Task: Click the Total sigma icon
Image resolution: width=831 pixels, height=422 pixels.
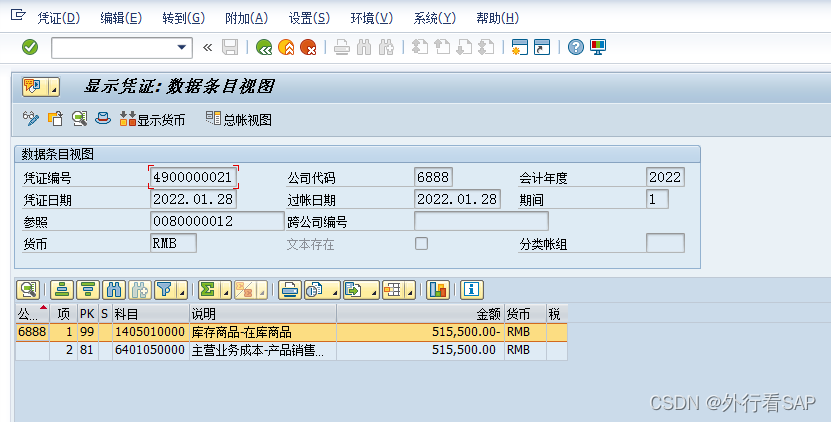Action: (208, 290)
